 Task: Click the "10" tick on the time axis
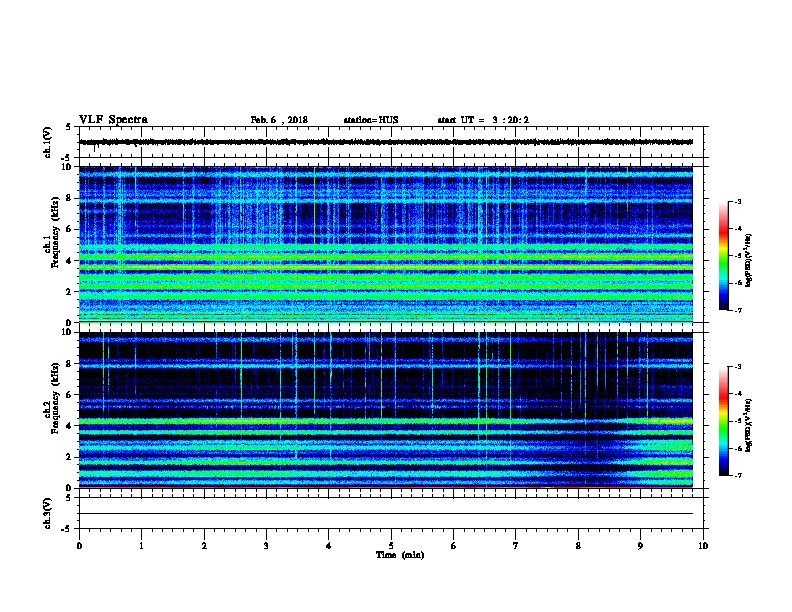703,546
